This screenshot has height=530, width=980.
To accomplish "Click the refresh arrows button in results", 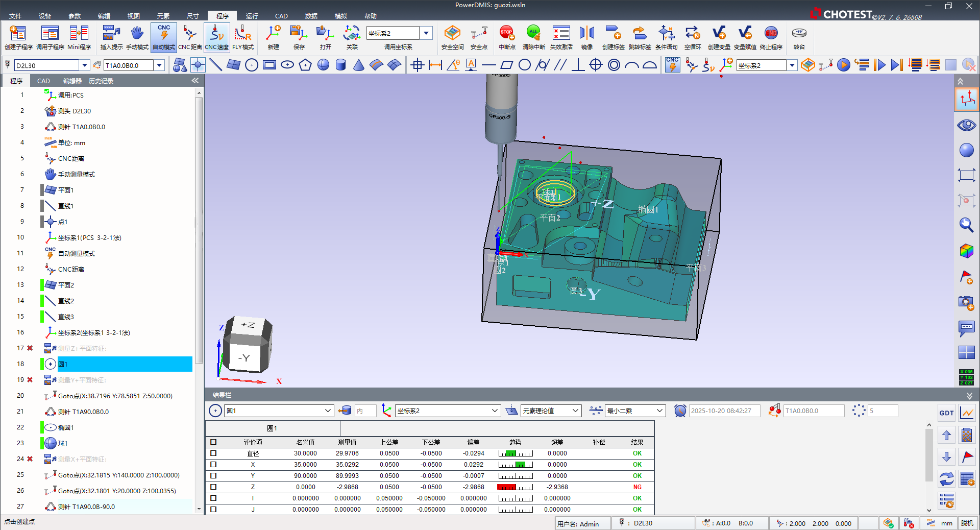I will (x=946, y=478).
